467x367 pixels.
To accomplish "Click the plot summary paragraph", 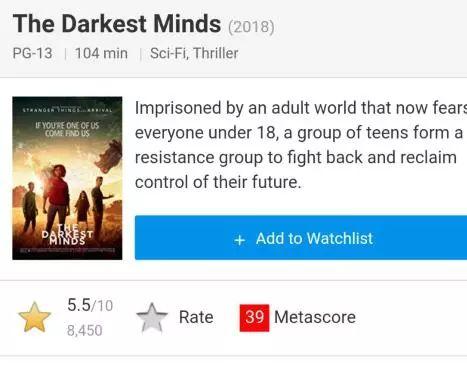I will point(301,145).
